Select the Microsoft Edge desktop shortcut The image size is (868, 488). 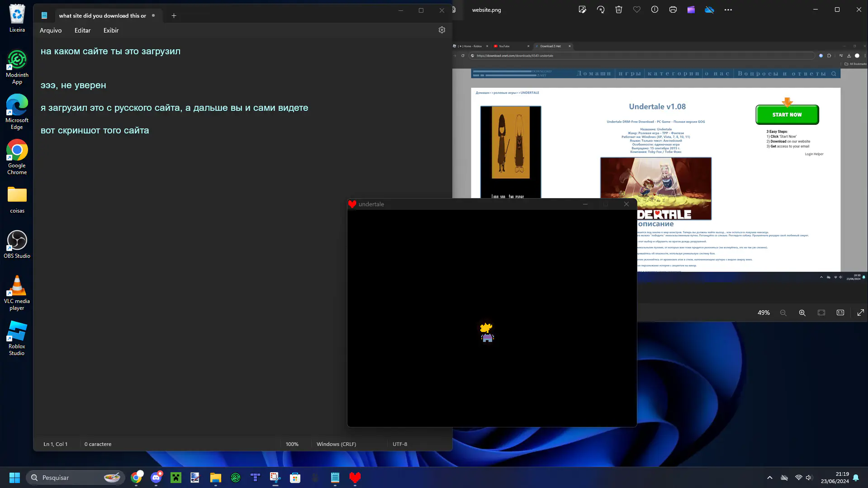click(17, 112)
